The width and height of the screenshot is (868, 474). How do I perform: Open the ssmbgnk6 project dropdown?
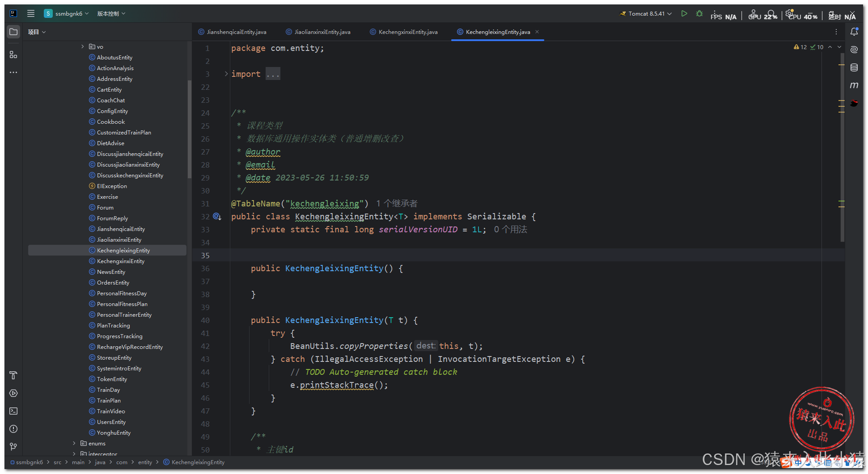point(67,13)
